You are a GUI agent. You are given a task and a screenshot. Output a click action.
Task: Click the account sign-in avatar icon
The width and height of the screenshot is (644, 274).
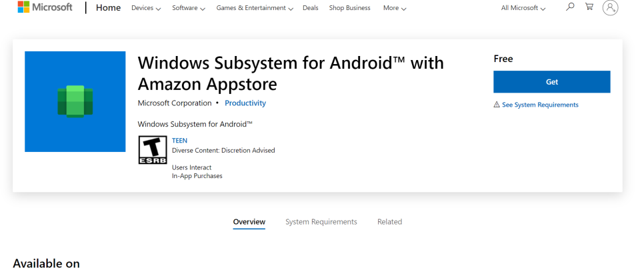[610, 7]
